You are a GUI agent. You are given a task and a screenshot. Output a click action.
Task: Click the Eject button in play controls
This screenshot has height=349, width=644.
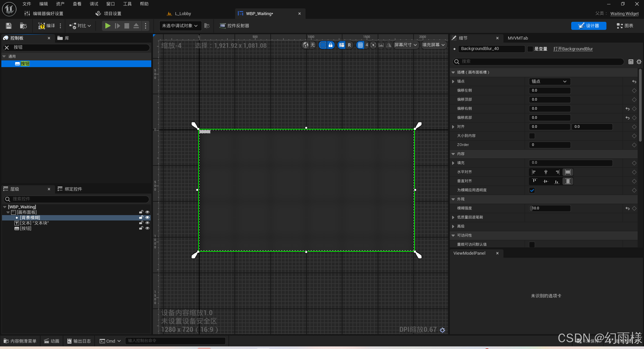click(136, 26)
